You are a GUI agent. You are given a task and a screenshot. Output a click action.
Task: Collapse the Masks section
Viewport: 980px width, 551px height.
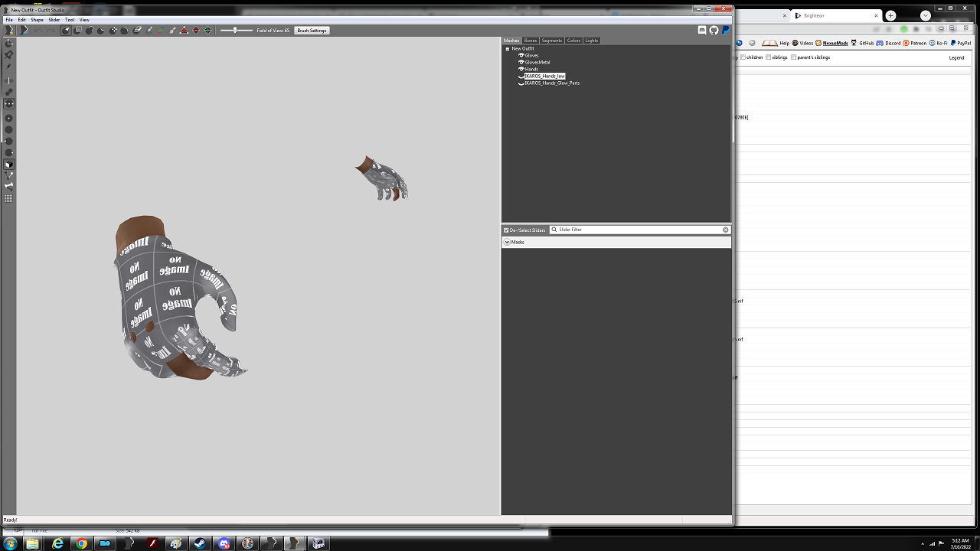click(507, 242)
